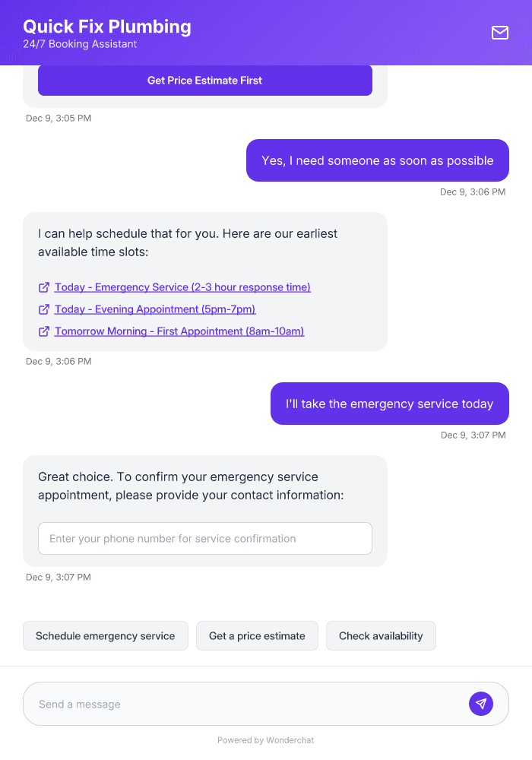
Task: Focus the phone number confirmation field
Action: pos(205,538)
